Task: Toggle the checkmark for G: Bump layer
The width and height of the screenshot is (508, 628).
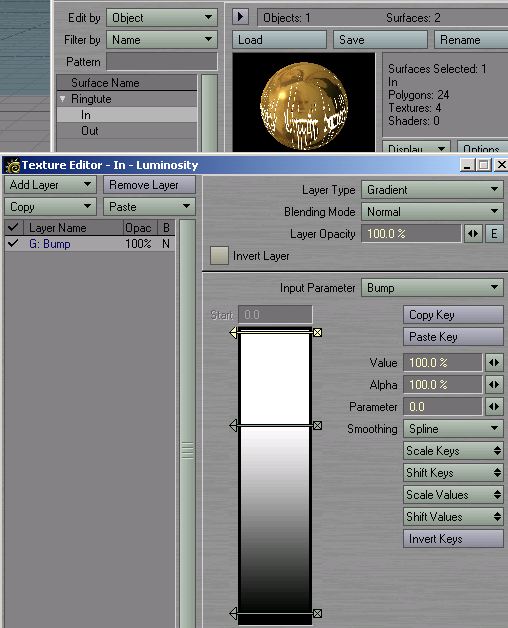Action: click(x=13, y=244)
